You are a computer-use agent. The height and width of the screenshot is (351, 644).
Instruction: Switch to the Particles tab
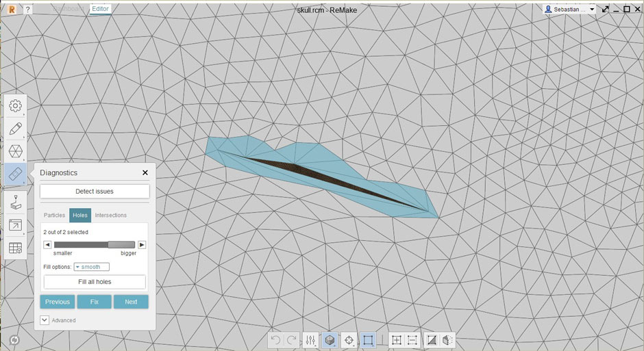tap(54, 216)
